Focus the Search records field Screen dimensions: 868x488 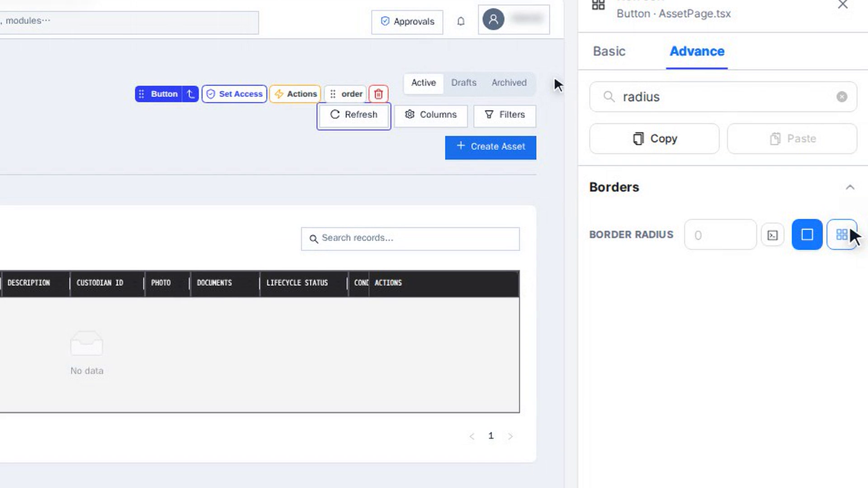[x=410, y=239]
